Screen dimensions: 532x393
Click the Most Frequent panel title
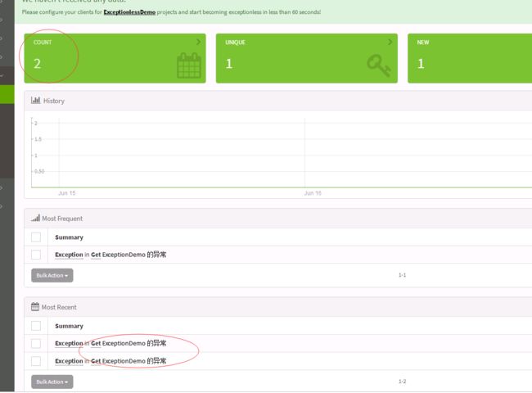62,219
